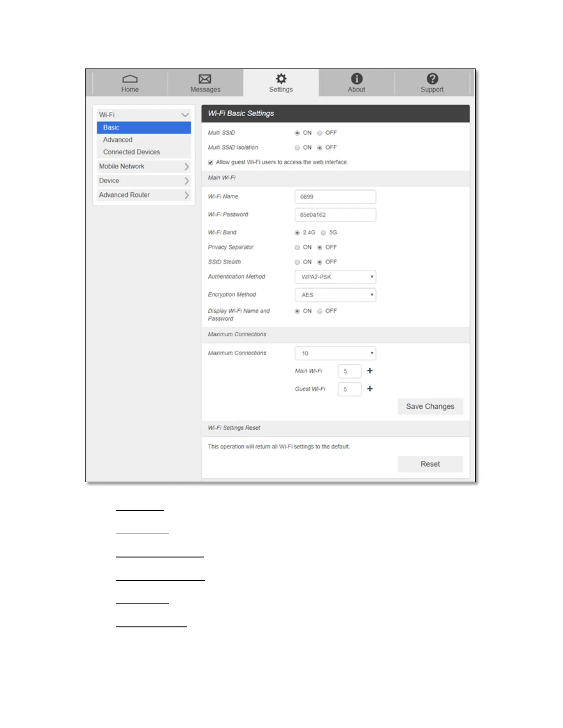Screen dimensions: 563x728
Task: Click the Wi-Fi Password input field
Action: point(335,215)
